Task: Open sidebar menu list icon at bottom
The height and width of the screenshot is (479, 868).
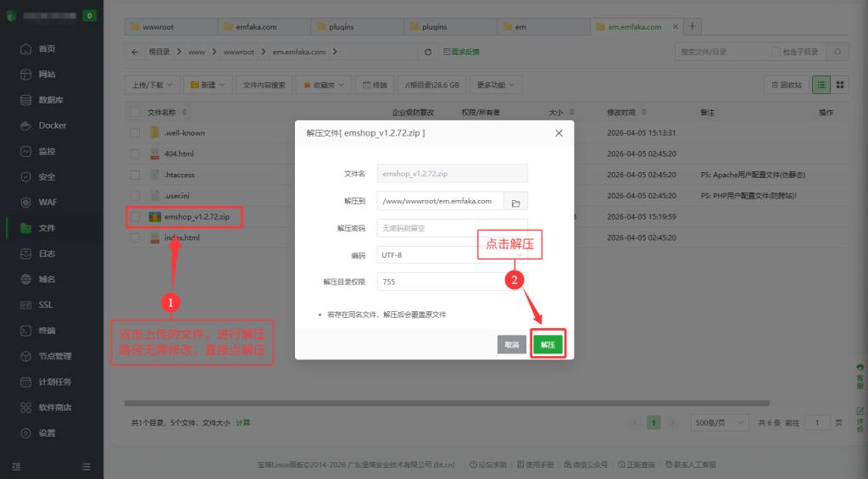Action: pyautogui.click(x=86, y=467)
